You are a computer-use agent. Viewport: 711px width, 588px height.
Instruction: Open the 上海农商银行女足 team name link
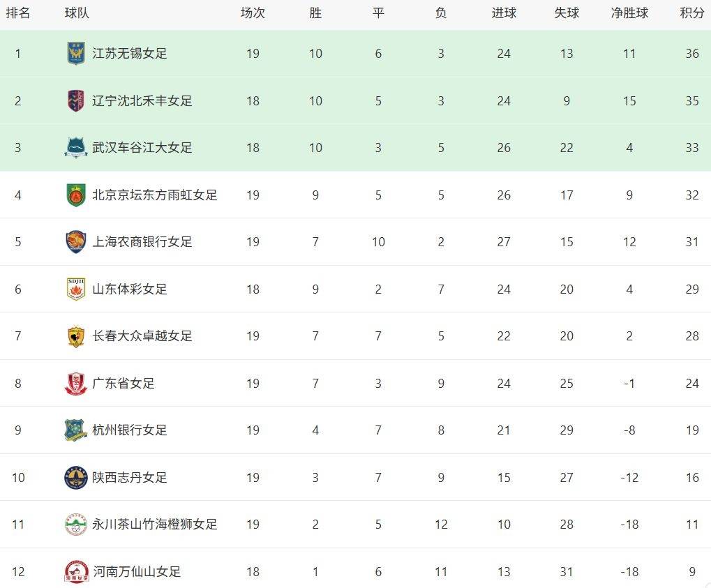coord(142,242)
